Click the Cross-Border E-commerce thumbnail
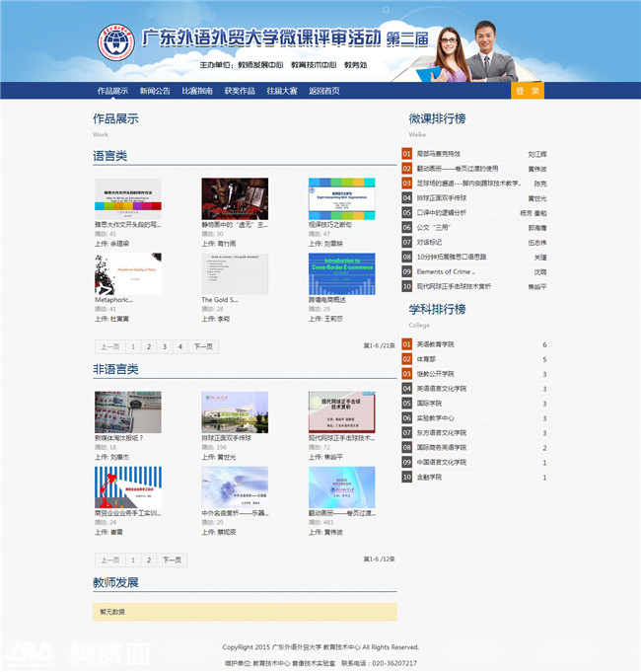Image resolution: width=641 pixels, height=672 pixels. pyautogui.click(x=341, y=273)
